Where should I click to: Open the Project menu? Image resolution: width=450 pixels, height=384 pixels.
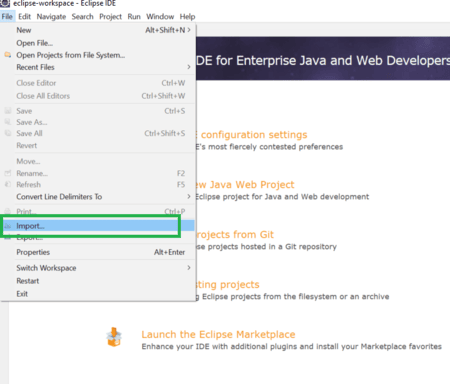click(110, 17)
